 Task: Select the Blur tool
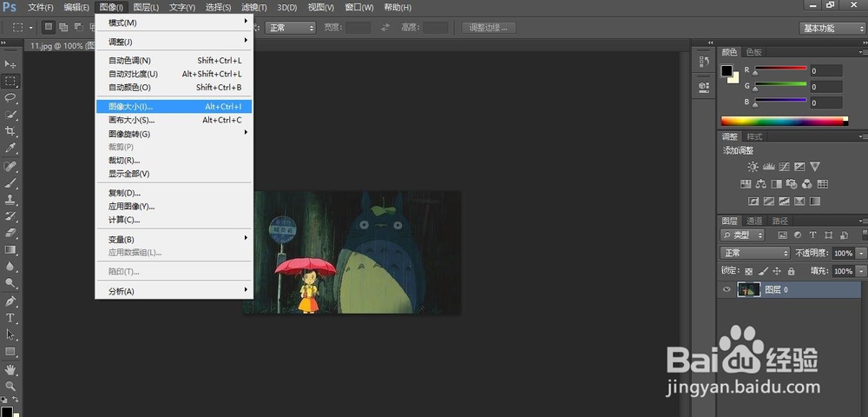(10, 267)
